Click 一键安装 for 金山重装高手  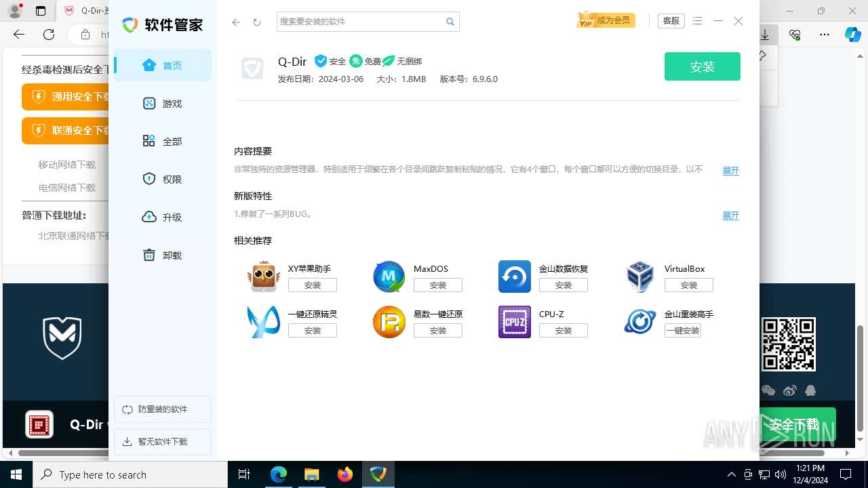point(682,331)
